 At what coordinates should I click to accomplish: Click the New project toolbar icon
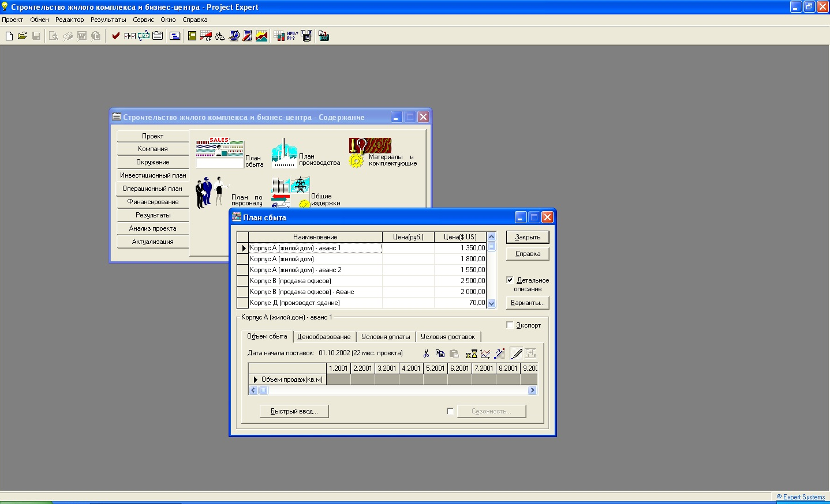(x=9, y=36)
